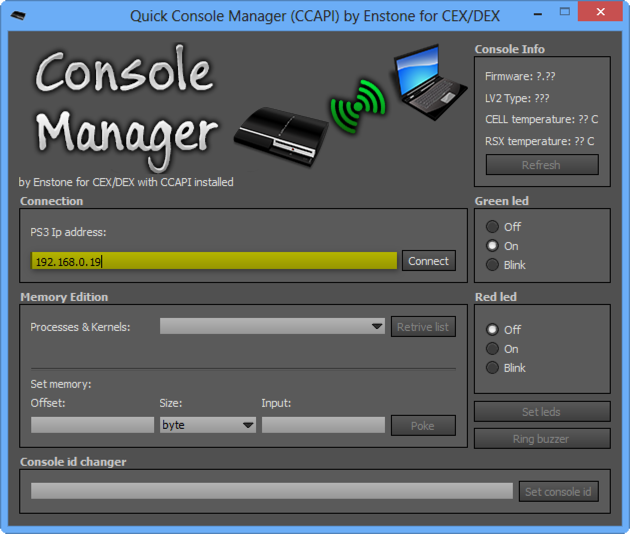Click the Poke button
630x534 pixels.
[x=423, y=426]
